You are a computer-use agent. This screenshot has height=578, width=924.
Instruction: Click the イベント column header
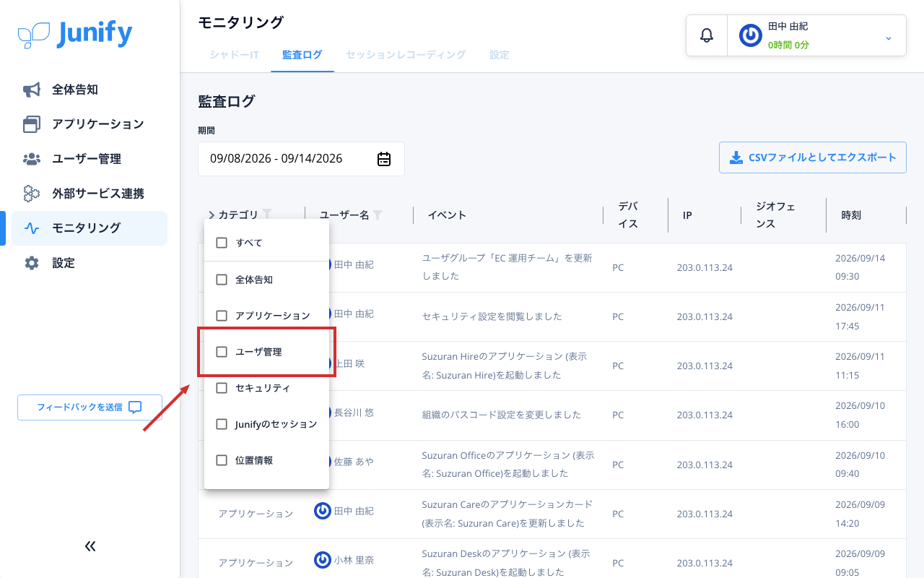447,215
